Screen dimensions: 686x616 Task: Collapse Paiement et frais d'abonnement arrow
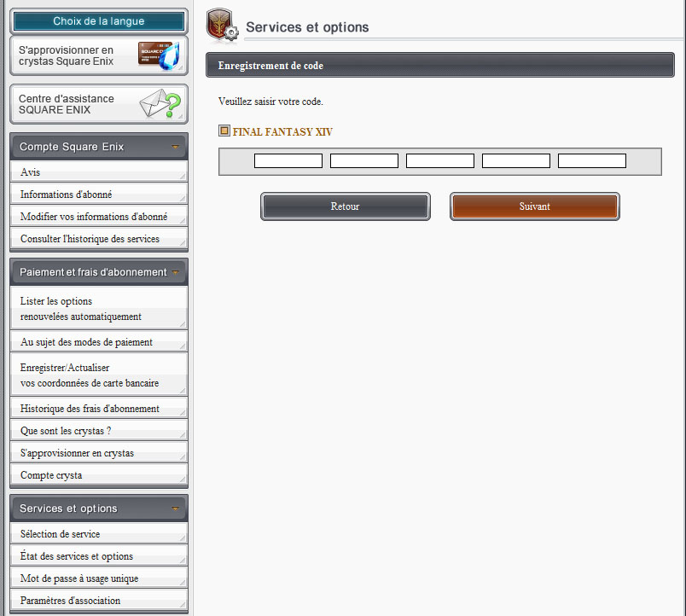(175, 272)
